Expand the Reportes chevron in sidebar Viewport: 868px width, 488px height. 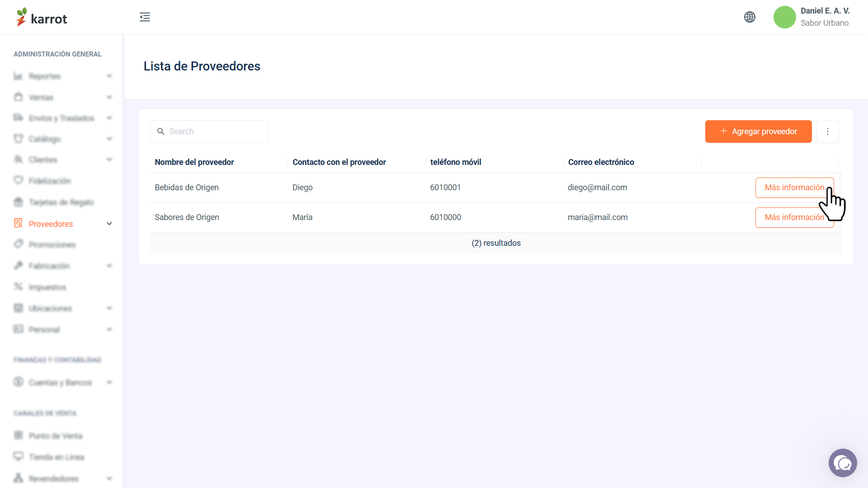tap(109, 76)
